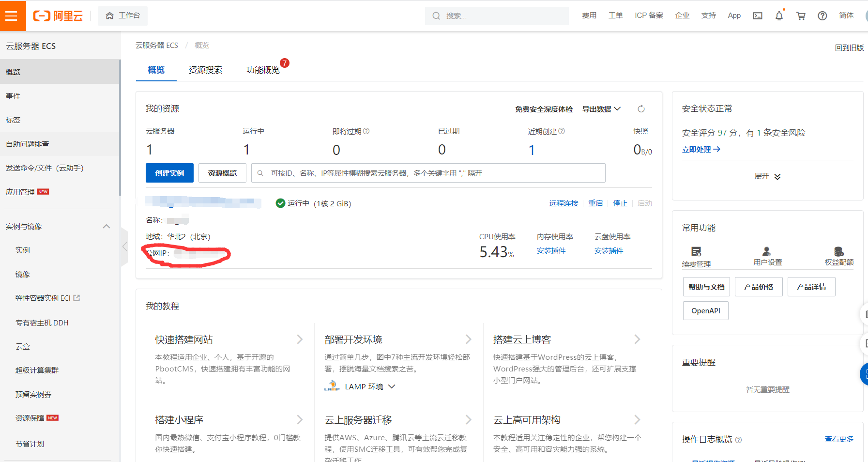Click the 产品详情 button
Image resolution: width=868 pixels, height=462 pixels.
point(811,287)
